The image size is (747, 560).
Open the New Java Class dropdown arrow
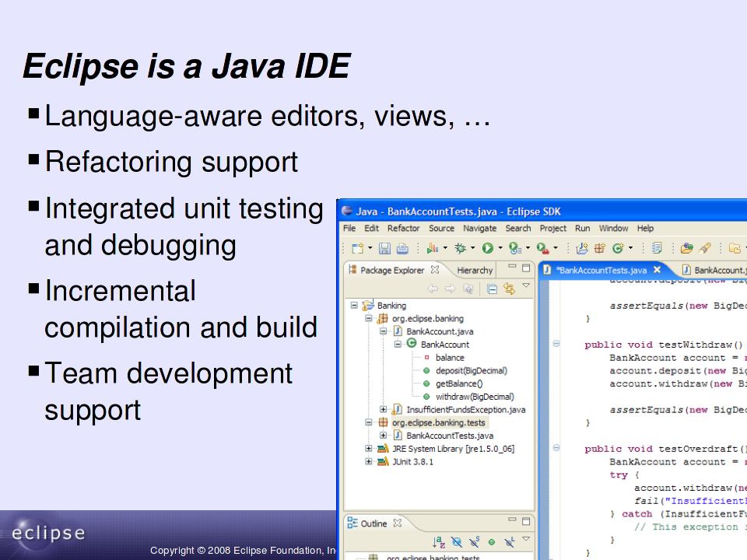tap(631, 248)
